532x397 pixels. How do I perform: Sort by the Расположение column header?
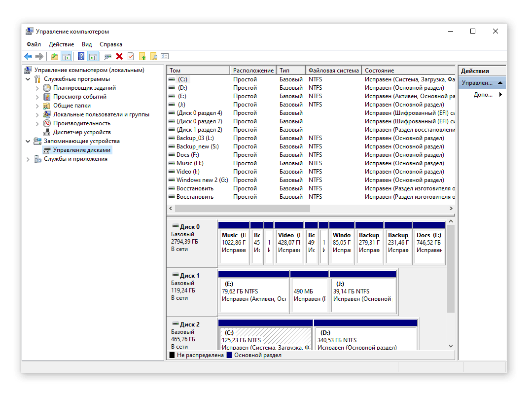[253, 70]
